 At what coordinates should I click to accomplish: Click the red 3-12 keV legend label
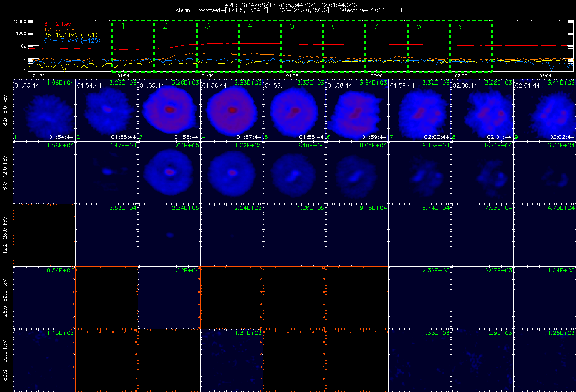coord(58,24)
